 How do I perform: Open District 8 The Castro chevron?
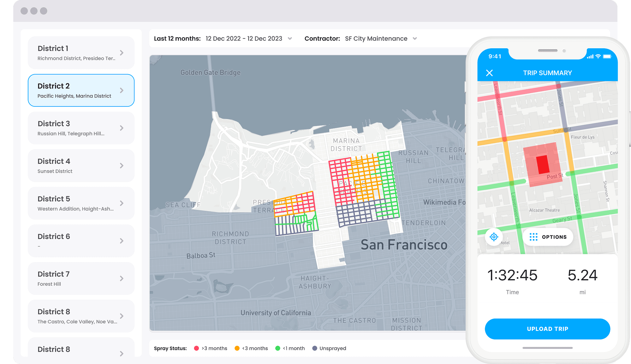tap(122, 316)
